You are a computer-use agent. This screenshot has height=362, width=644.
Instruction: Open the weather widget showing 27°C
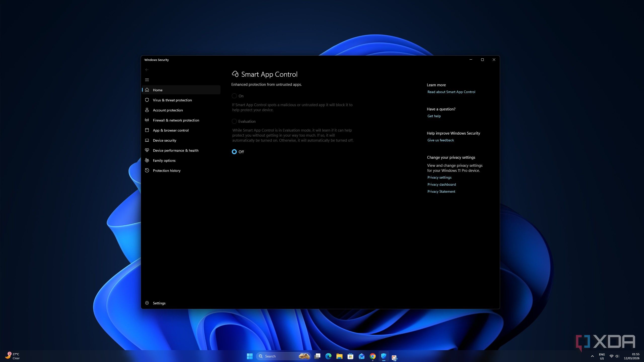pyautogui.click(x=13, y=356)
